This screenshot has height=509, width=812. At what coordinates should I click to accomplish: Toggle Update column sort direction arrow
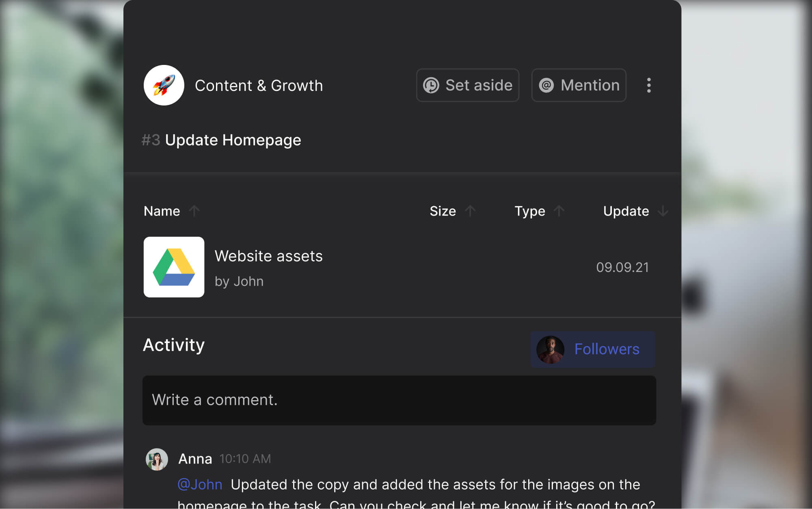tap(663, 211)
